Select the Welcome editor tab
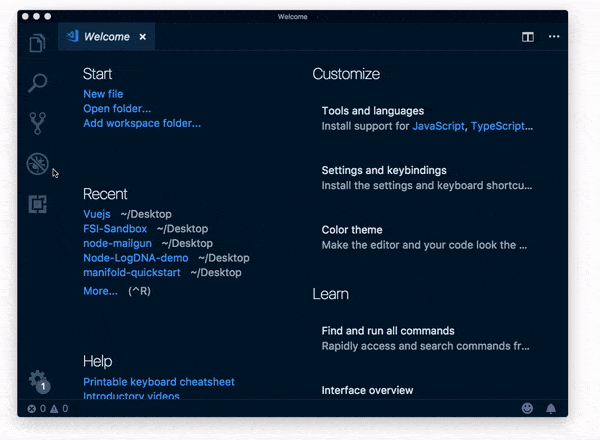600x440 pixels. (106, 37)
